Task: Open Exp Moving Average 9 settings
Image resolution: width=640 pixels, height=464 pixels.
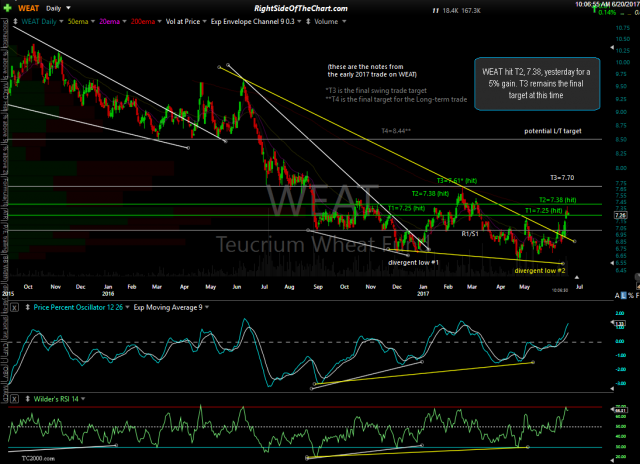Action: click(168, 307)
